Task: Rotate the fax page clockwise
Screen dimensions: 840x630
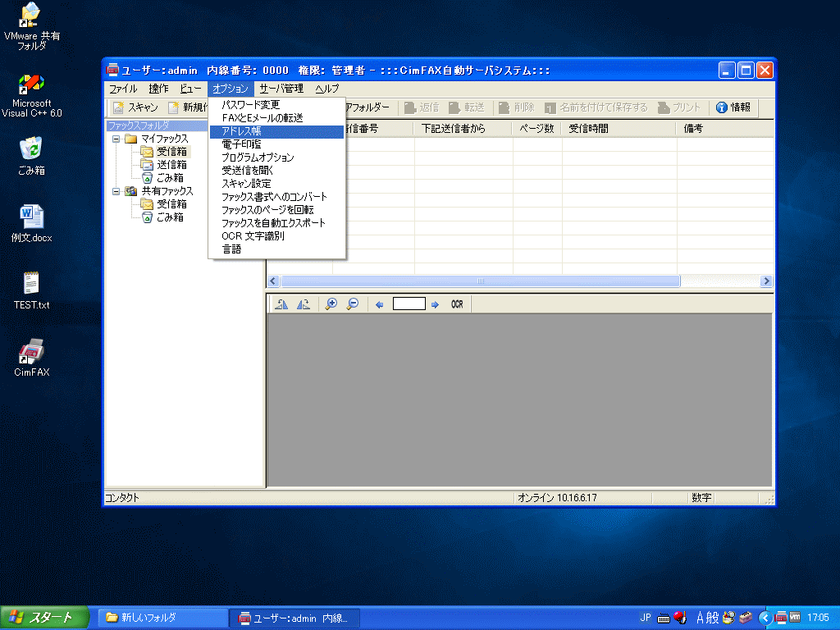Action: pyautogui.click(x=304, y=304)
